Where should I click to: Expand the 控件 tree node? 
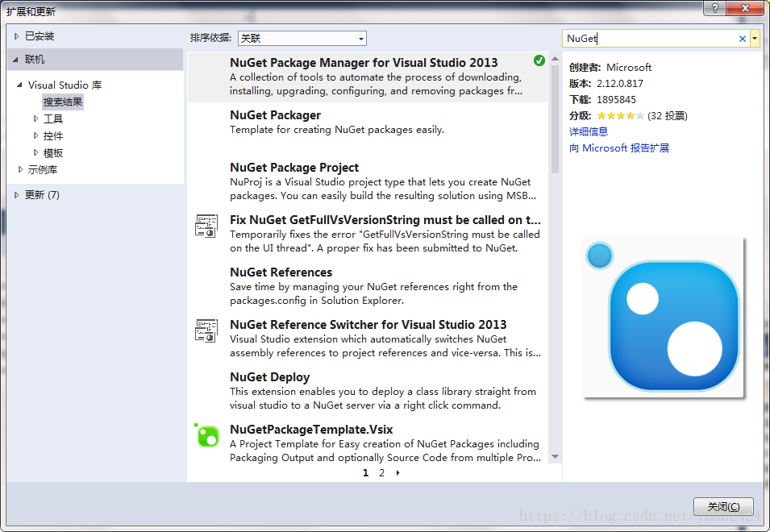(x=35, y=135)
